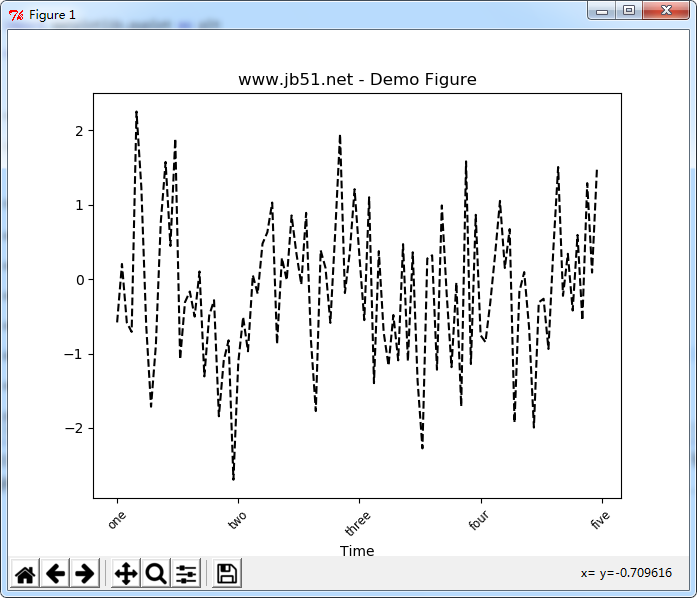Activate the Pan axes tool
Screen dimensions: 697x598
(x=126, y=573)
